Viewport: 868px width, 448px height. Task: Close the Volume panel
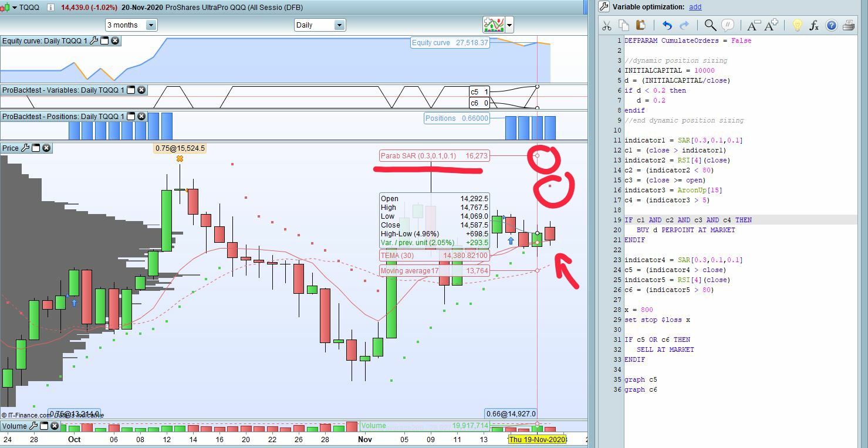55,426
